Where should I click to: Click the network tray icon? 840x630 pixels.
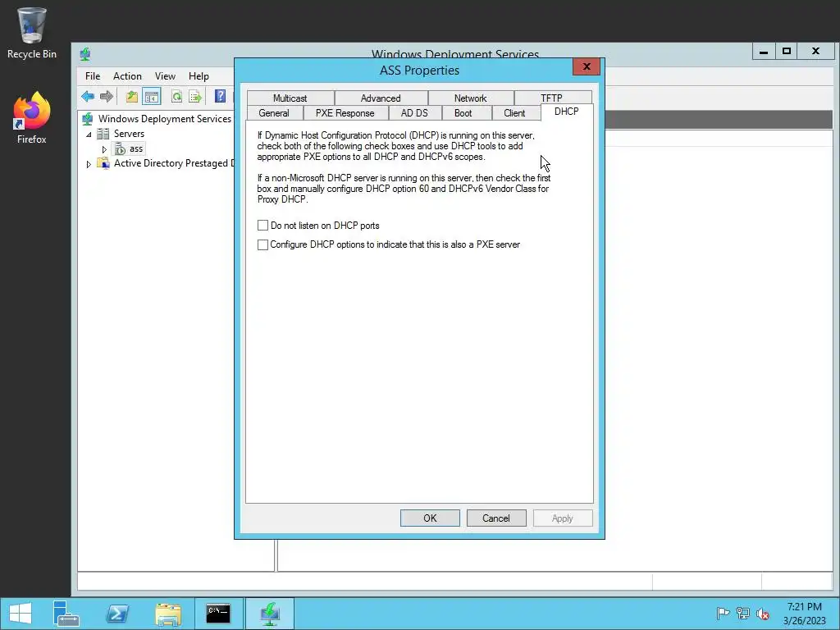tap(743, 614)
